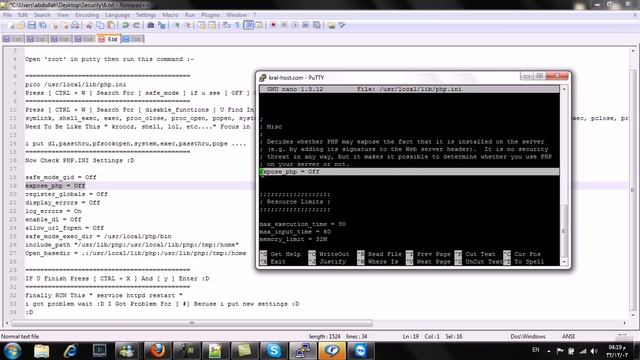Click 'length : 1524' status bar entry
The height and width of the screenshot is (360, 640).
[x=324, y=336]
